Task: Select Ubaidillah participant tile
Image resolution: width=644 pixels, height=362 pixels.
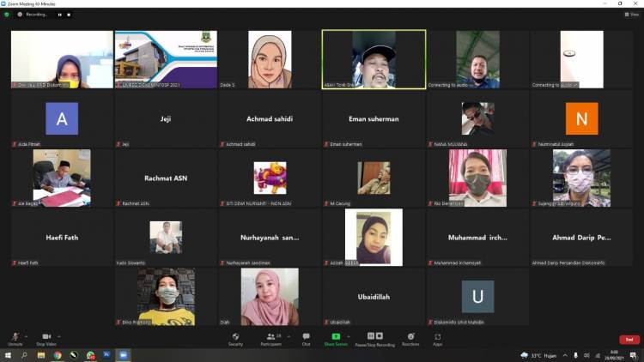Action: point(374,297)
